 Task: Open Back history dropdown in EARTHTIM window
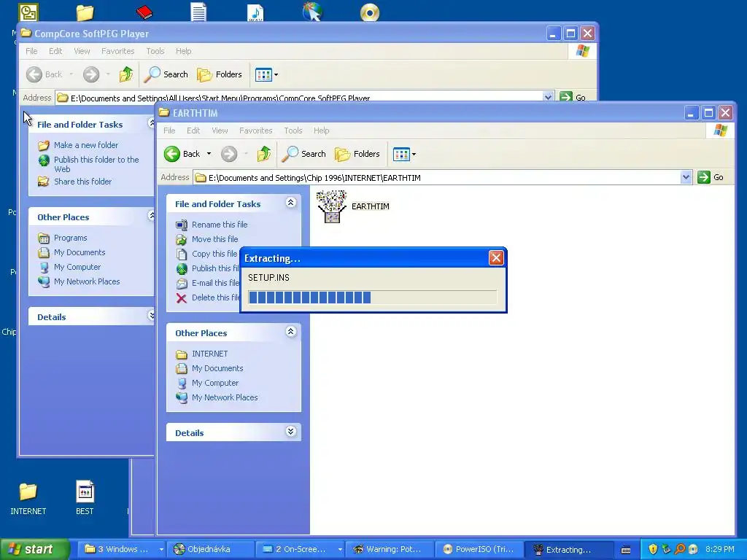pos(209,154)
